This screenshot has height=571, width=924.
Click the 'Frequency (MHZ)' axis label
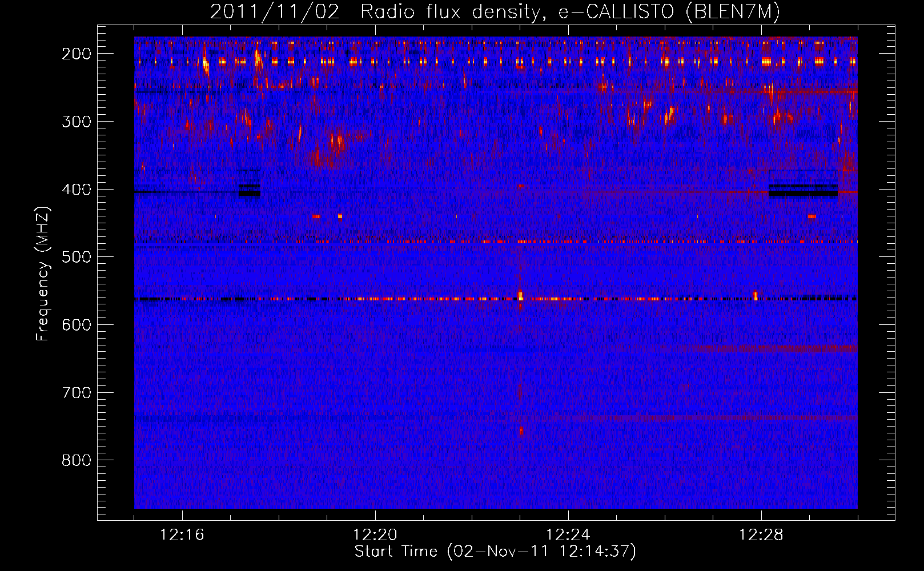click(43, 274)
